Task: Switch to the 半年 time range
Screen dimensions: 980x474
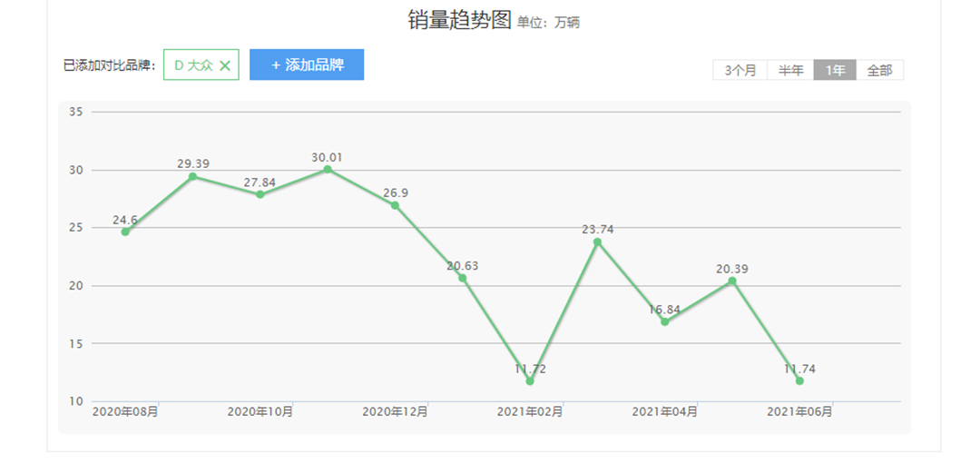Action: pyautogui.click(x=790, y=71)
